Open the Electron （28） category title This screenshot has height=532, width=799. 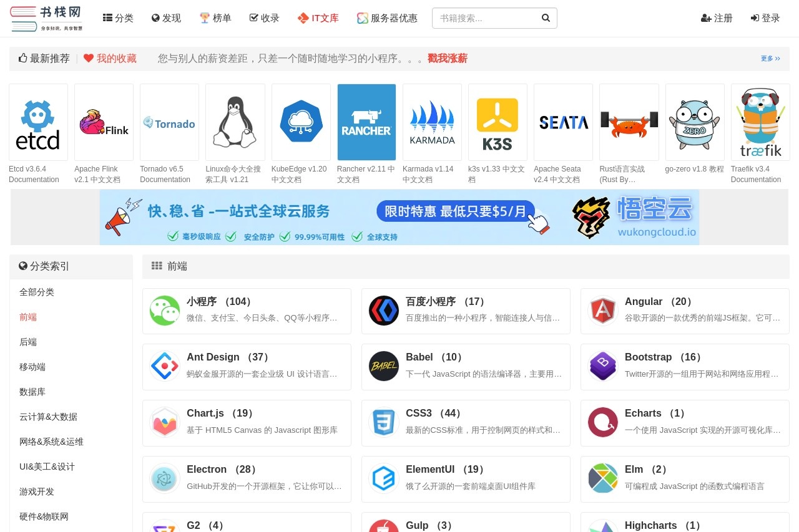click(223, 470)
